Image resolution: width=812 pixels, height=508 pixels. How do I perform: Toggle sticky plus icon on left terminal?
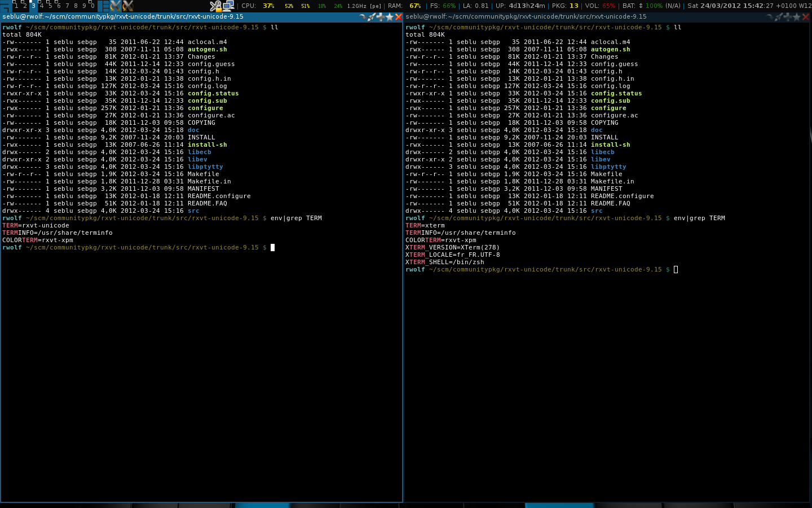(x=380, y=17)
